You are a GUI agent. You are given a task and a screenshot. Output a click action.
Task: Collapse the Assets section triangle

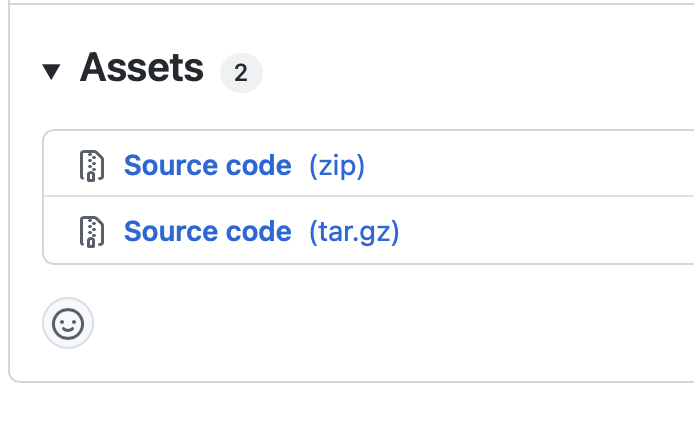point(52,71)
